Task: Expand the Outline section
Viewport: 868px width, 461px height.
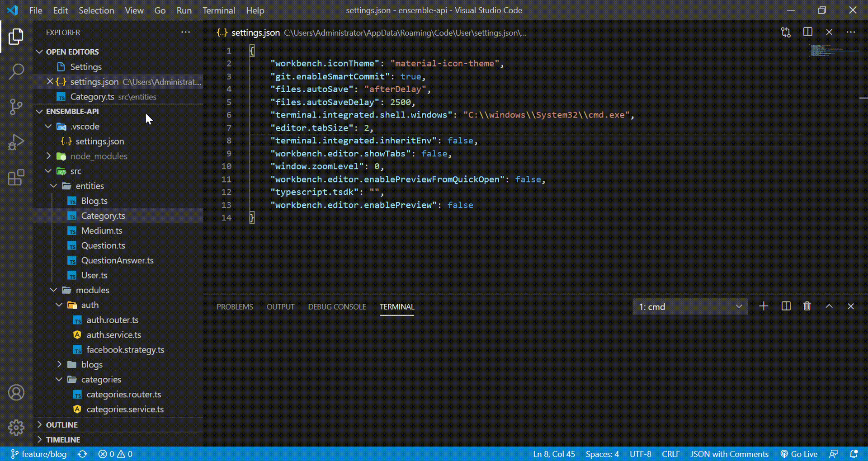Action: pyautogui.click(x=118, y=425)
